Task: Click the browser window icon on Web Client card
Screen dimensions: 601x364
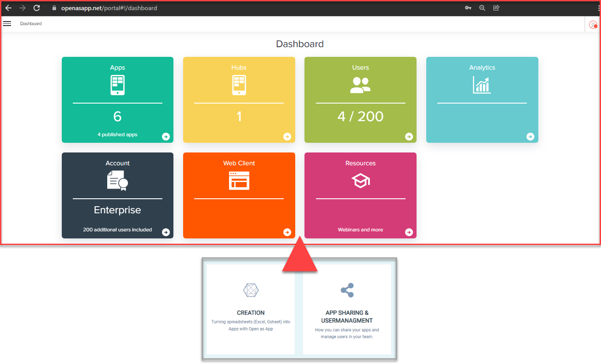Action: click(x=239, y=181)
